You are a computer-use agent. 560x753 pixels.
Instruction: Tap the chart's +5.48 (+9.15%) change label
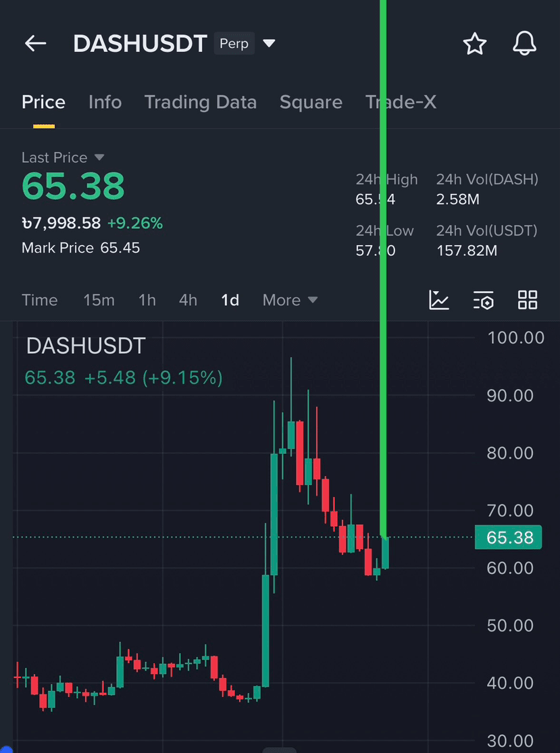click(x=153, y=378)
